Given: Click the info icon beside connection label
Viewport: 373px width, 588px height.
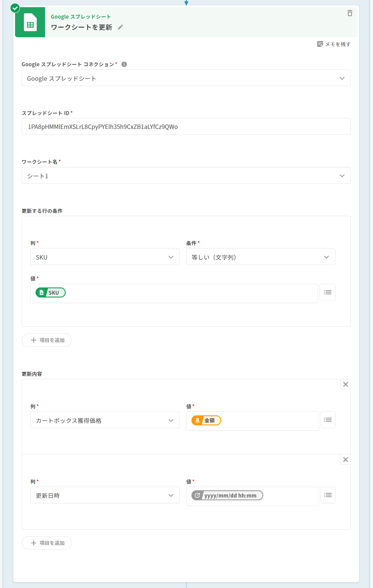Looking at the screenshot, I should [124, 64].
